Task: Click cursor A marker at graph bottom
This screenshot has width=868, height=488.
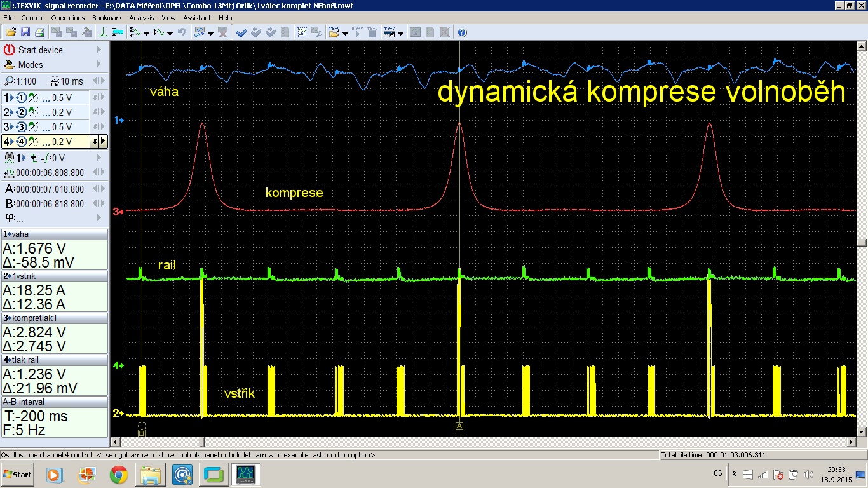Action: pos(459,426)
